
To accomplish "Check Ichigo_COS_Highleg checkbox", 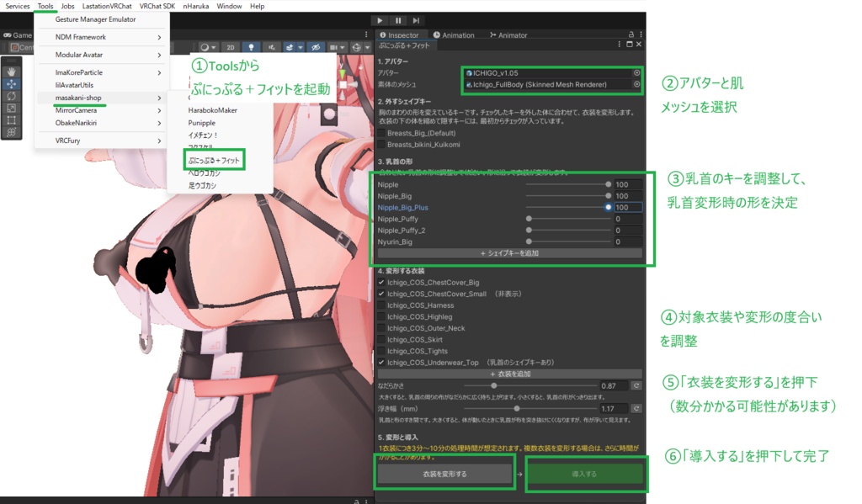I will 381,317.
